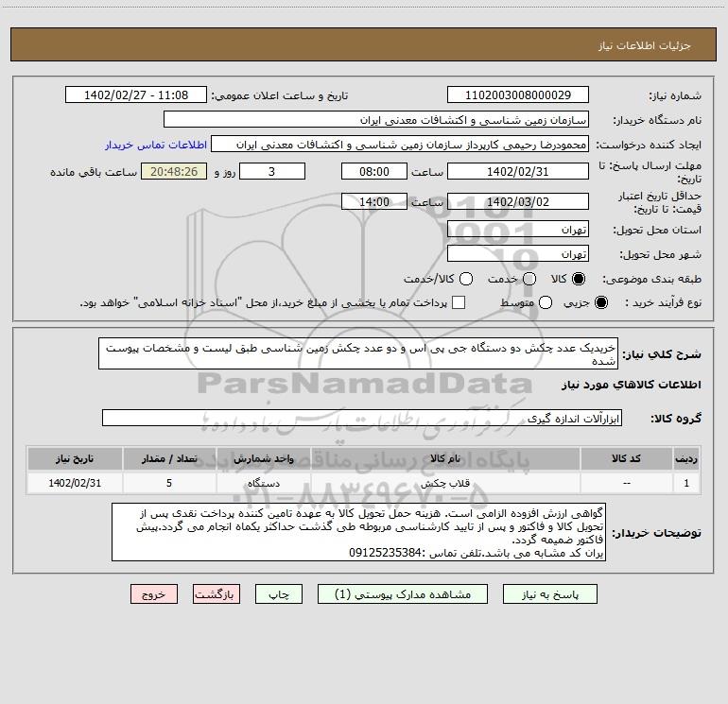Click the چاپ print button

[279, 594]
